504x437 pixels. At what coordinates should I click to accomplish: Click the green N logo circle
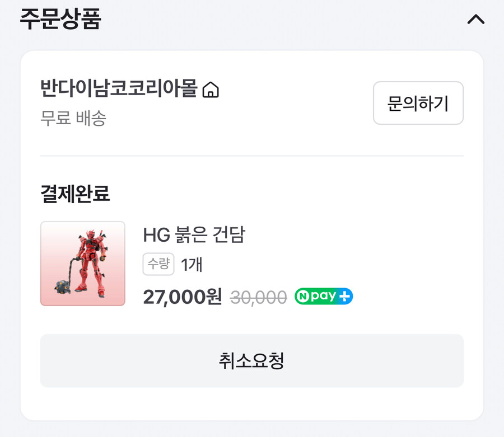pyautogui.click(x=303, y=297)
